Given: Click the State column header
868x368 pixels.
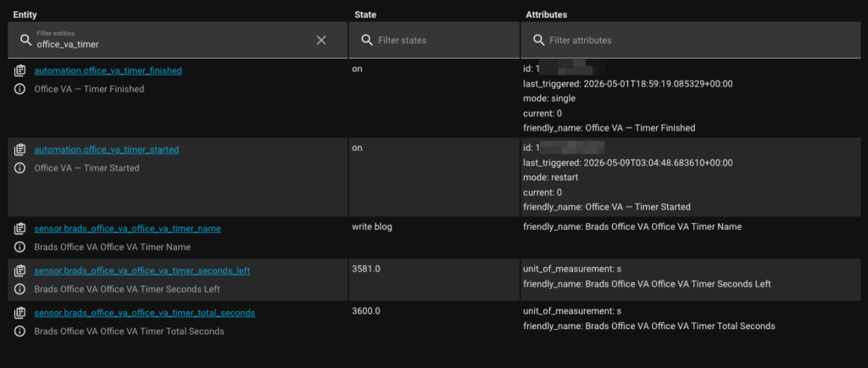Looking at the screenshot, I should tap(365, 15).
